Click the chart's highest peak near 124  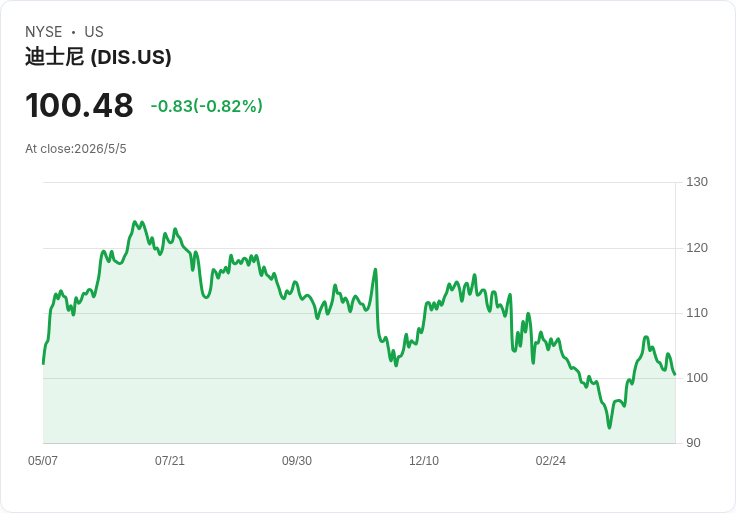pos(135,222)
